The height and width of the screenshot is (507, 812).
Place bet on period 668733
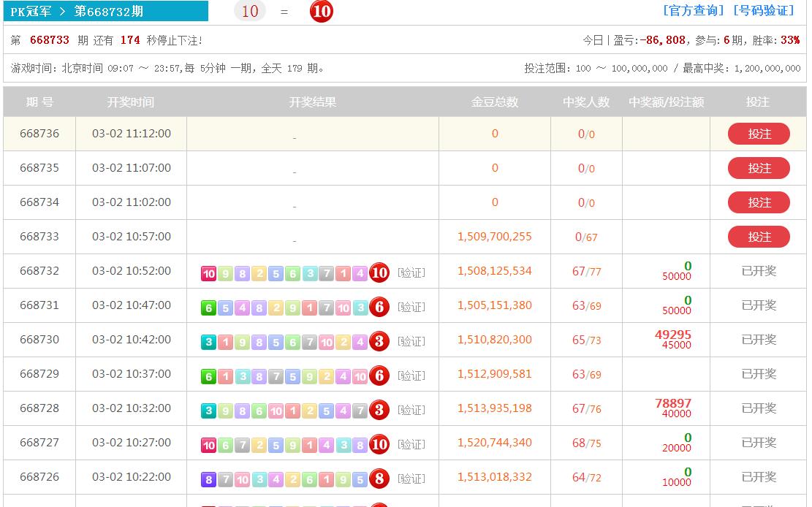[x=759, y=237]
